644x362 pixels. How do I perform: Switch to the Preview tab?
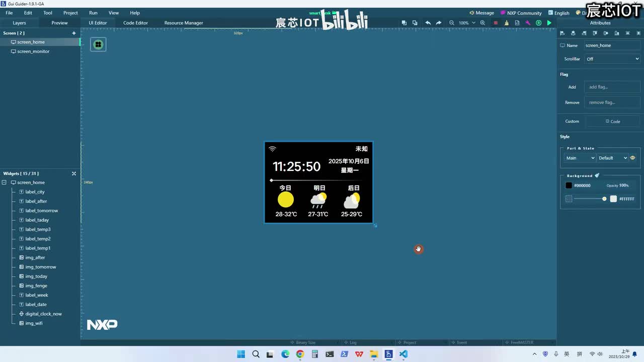[x=59, y=23]
